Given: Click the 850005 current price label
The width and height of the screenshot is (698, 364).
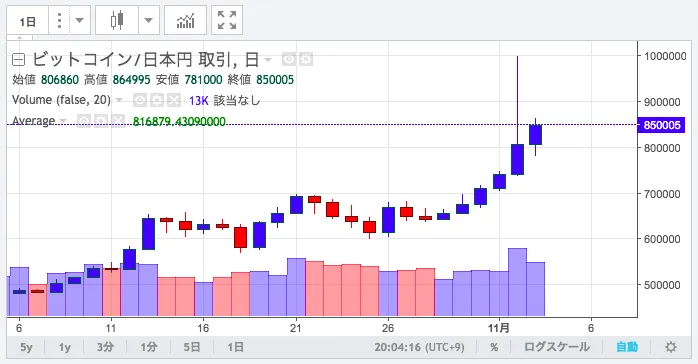Looking at the screenshot, I should tap(662, 125).
